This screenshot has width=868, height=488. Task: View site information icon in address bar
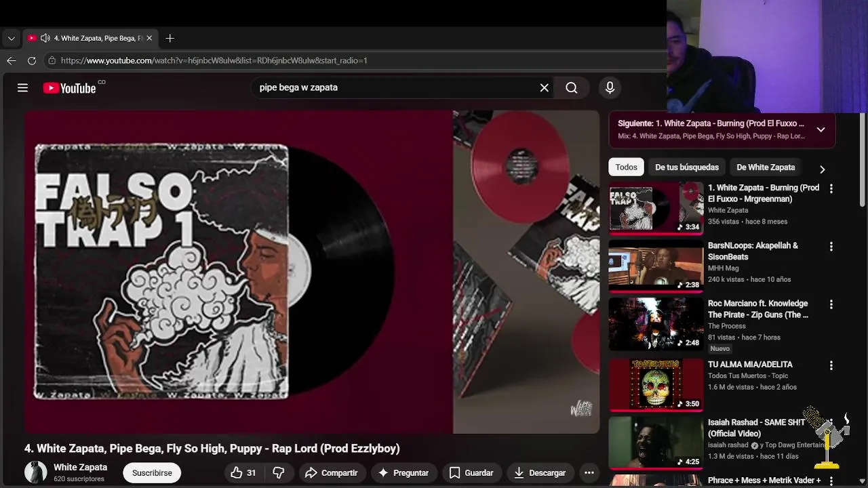pyautogui.click(x=52, y=60)
